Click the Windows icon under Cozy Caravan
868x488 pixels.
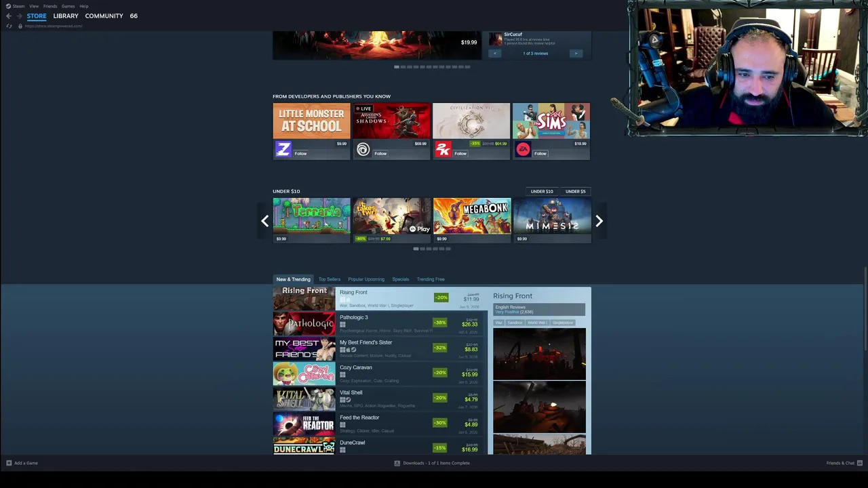click(342, 375)
